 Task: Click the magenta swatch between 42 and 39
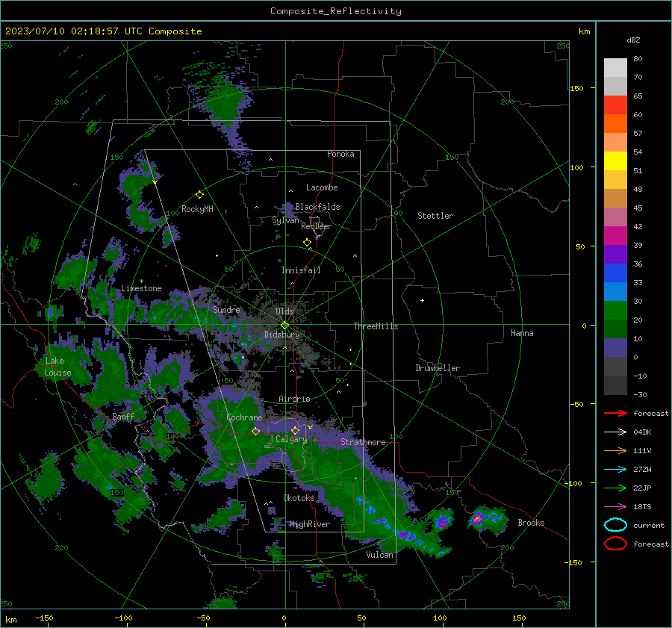(x=615, y=236)
